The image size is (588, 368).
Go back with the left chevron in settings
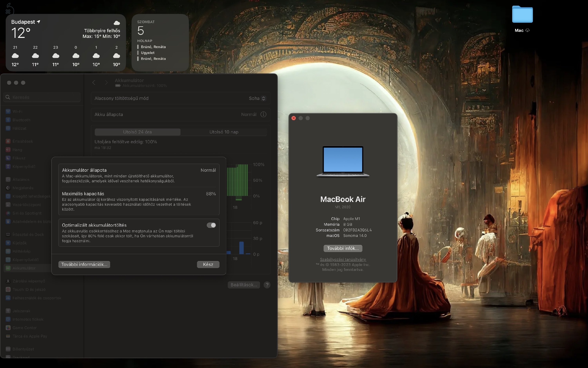[x=94, y=83]
